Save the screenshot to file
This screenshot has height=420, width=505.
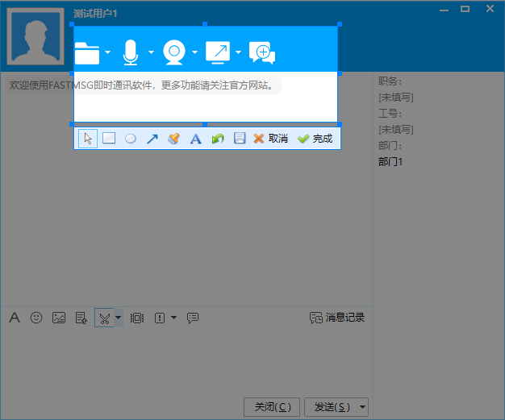(240, 139)
